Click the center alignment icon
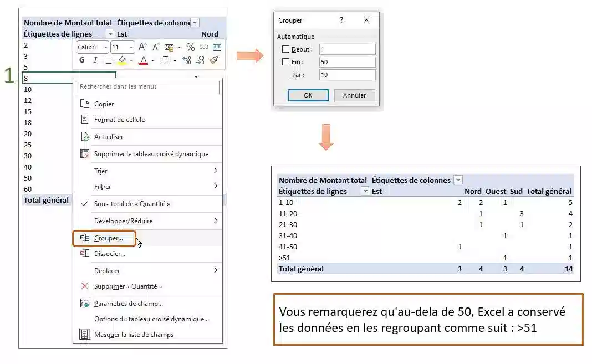The image size is (592, 364). click(108, 60)
